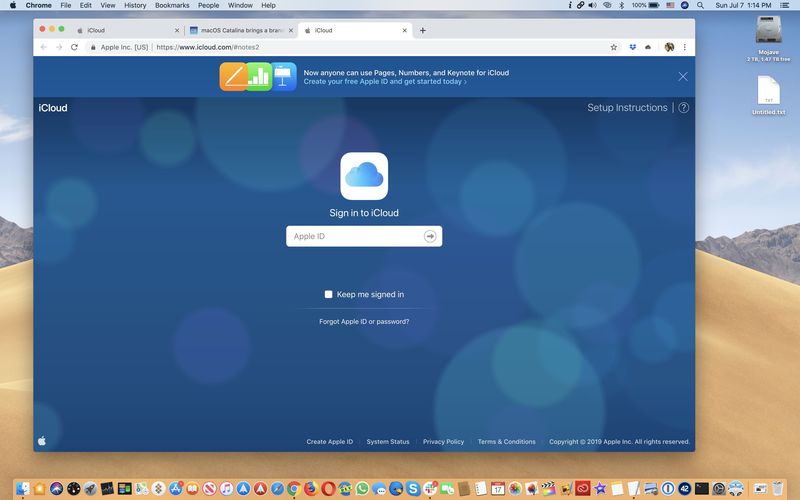This screenshot has height=500, width=800.
Task: Click the arrow button in Apple ID field
Action: click(430, 236)
